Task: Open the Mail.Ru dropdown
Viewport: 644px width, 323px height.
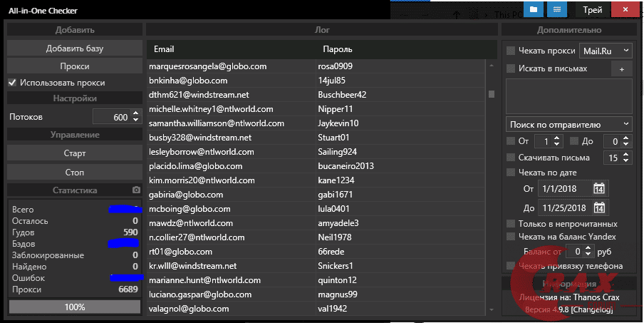Action: click(x=606, y=51)
